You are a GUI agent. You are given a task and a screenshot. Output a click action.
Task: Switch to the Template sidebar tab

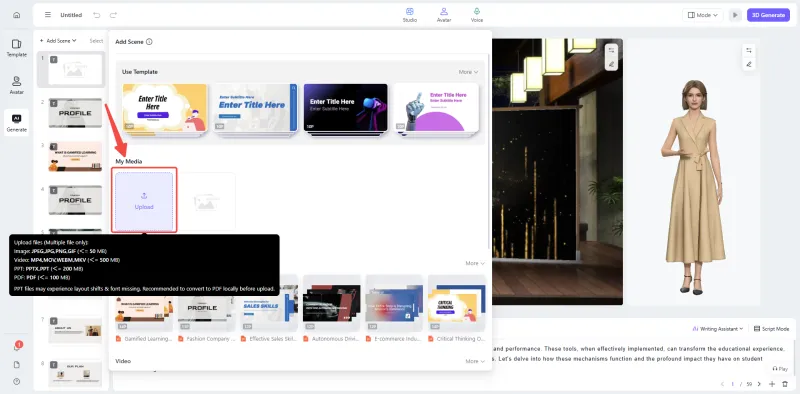coord(16,48)
